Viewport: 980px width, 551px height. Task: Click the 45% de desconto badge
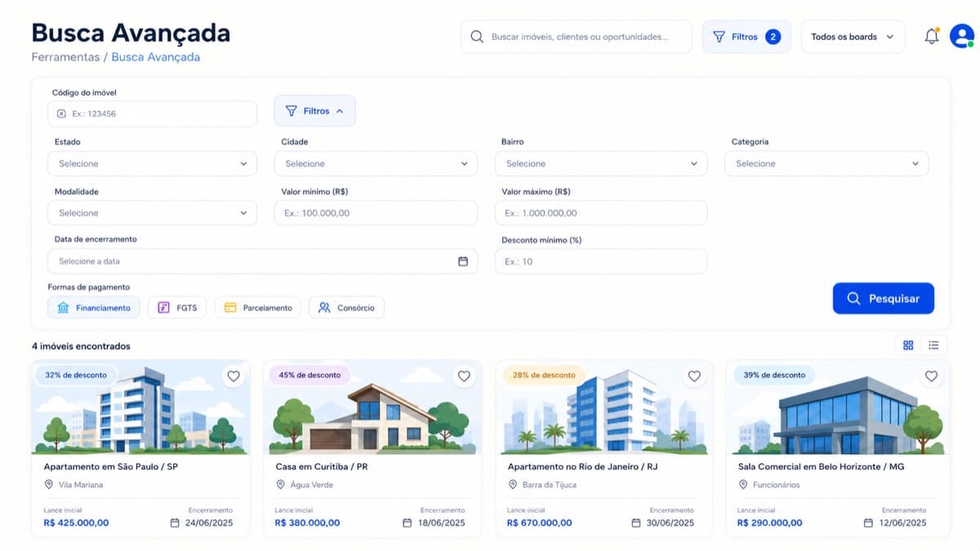[x=310, y=375]
